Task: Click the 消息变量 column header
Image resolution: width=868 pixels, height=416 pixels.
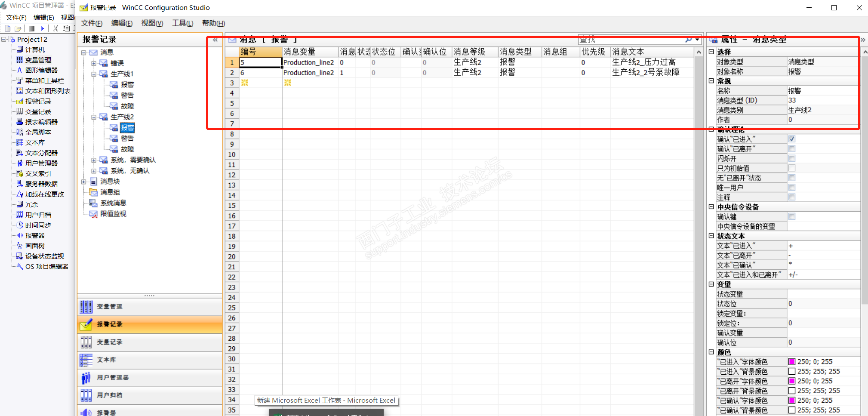Action: 310,52
